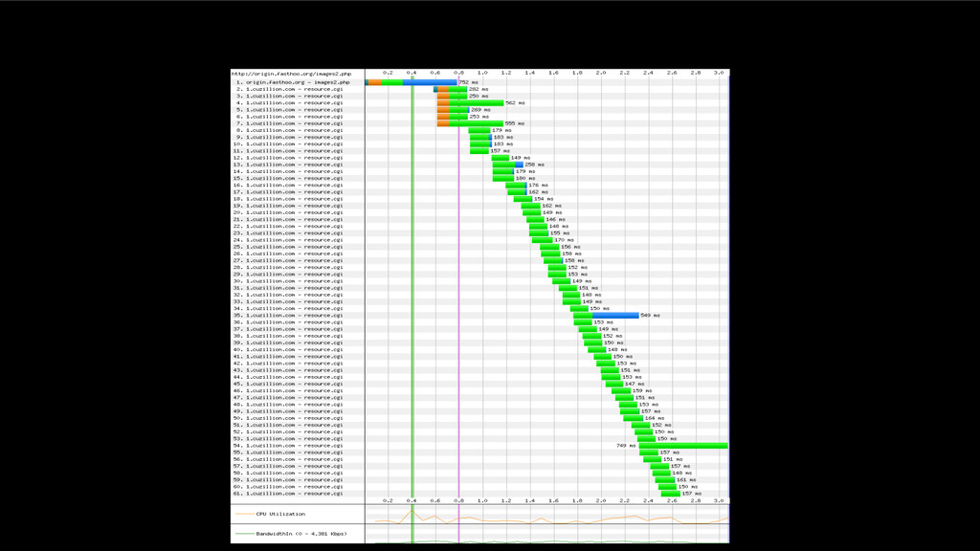
Task: Click the blue segment of row 1 bar
Action: pyautogui.click(x=430, y=82)
